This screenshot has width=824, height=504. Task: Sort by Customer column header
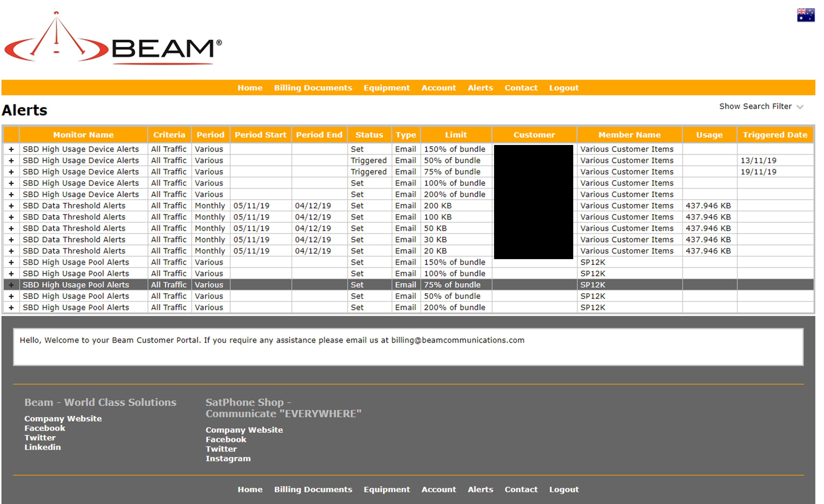pyautogui.click(x=534, y=135)
